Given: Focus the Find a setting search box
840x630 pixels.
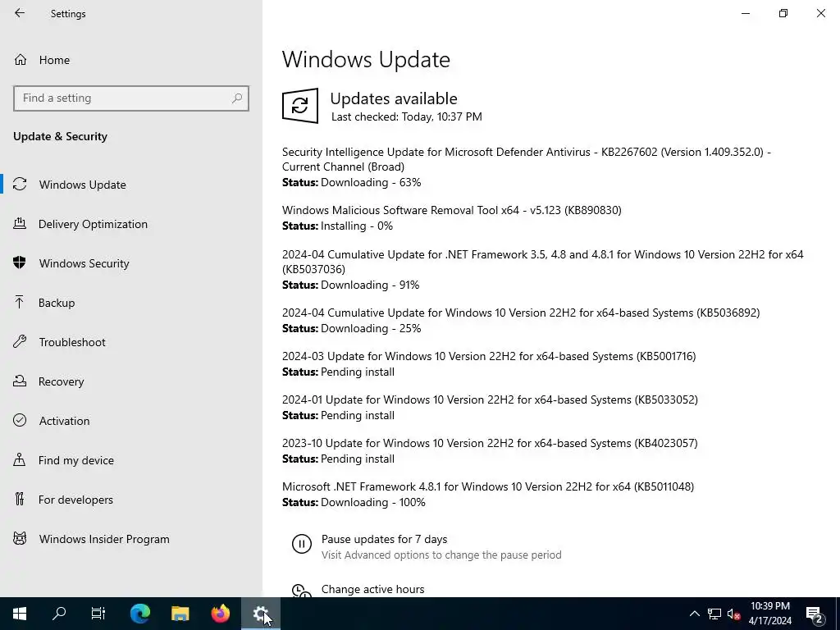Looking at the screenshot, I should (x=131, y=98).
